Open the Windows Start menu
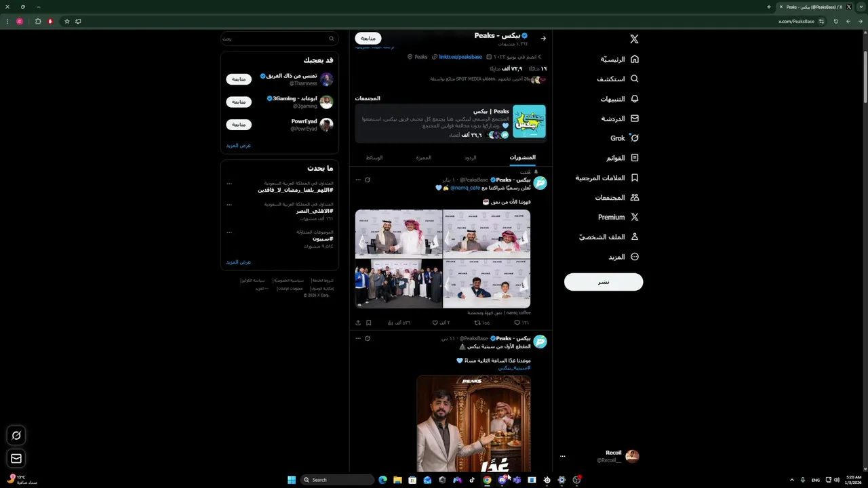This screenshot has height=488, width=868. [292, 480]
